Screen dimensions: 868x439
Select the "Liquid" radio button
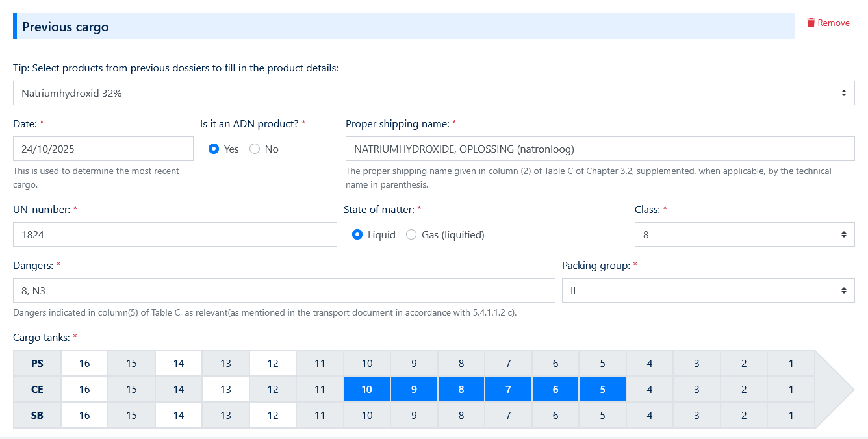[x=357, y=234]
